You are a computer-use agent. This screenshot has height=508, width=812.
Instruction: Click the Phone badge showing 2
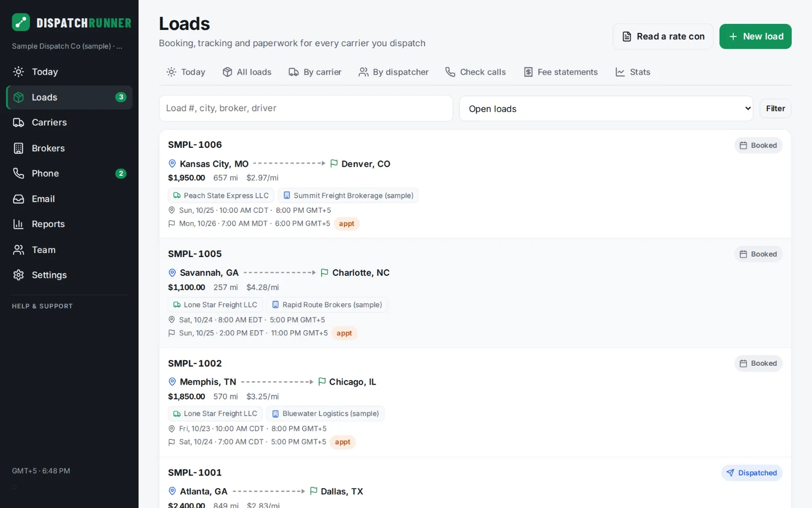click(121, 173)
